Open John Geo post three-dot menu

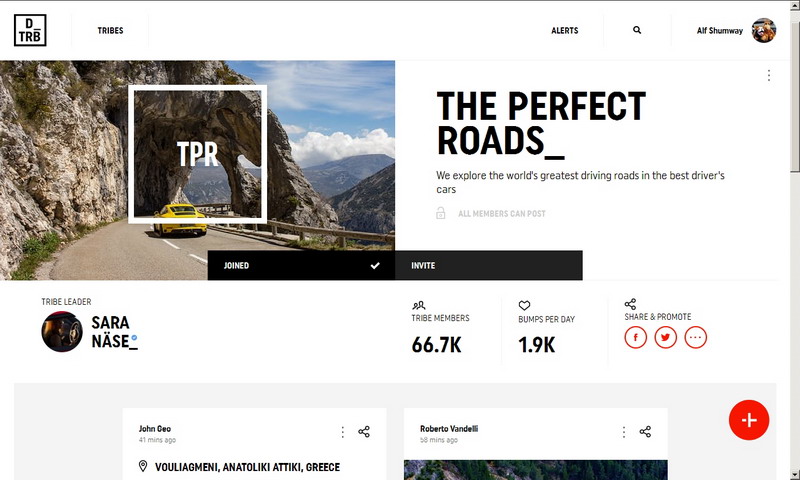(x=342, y=432)
